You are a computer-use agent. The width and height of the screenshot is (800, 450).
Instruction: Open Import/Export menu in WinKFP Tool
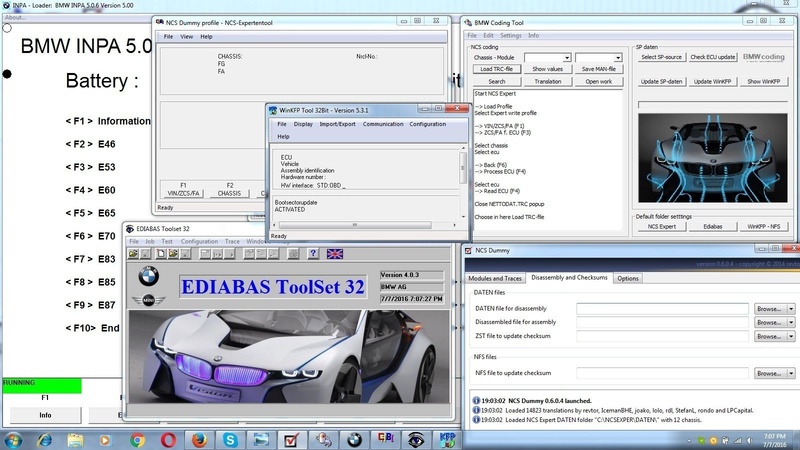click(x=337, y=124)
